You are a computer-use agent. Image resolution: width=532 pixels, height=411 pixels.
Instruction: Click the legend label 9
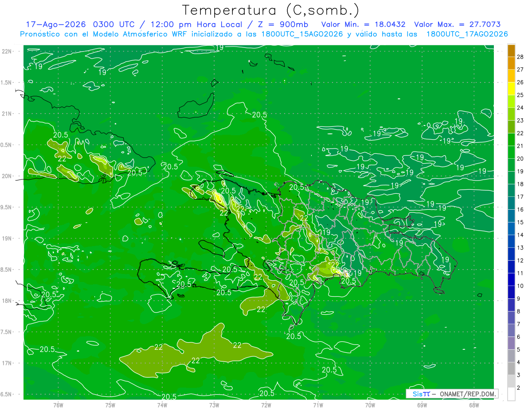(x=519, y=299)
